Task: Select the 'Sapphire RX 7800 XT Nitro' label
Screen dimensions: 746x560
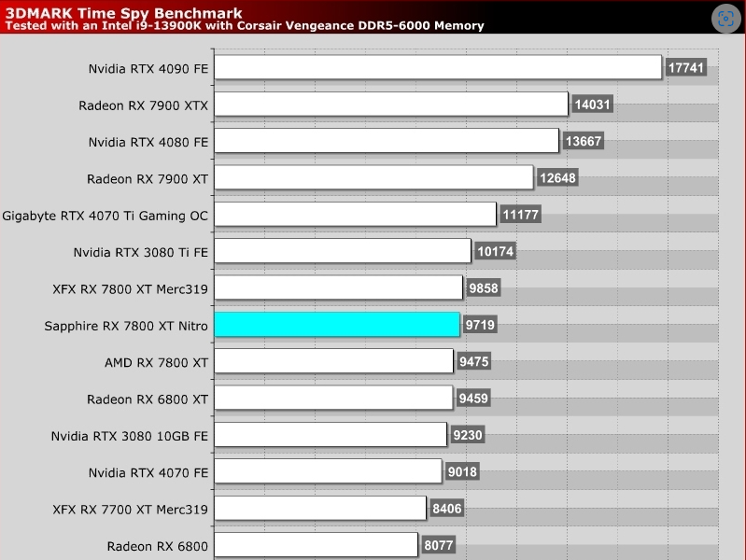Action: pyautogui.click(x=126, y=326)
